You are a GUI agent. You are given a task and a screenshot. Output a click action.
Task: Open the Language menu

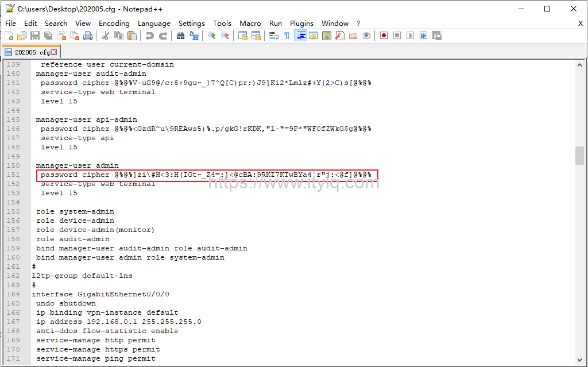(x=154, y=23)
